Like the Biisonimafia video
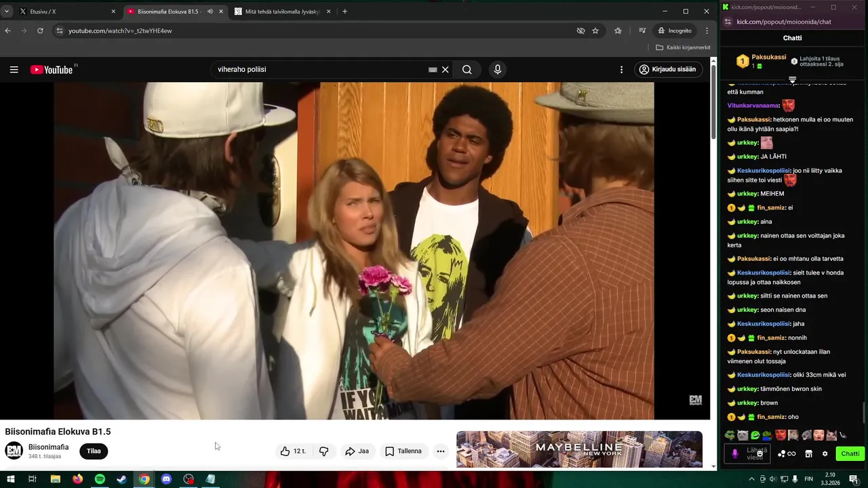This screenshot has height=488, width=868. coord(294,451)
